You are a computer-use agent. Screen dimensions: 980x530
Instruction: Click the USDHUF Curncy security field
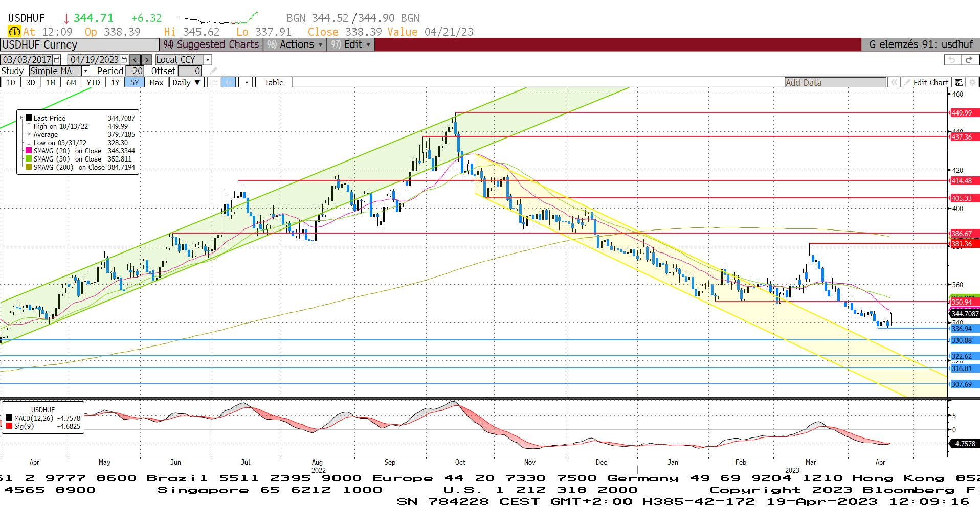coord(80,44)
